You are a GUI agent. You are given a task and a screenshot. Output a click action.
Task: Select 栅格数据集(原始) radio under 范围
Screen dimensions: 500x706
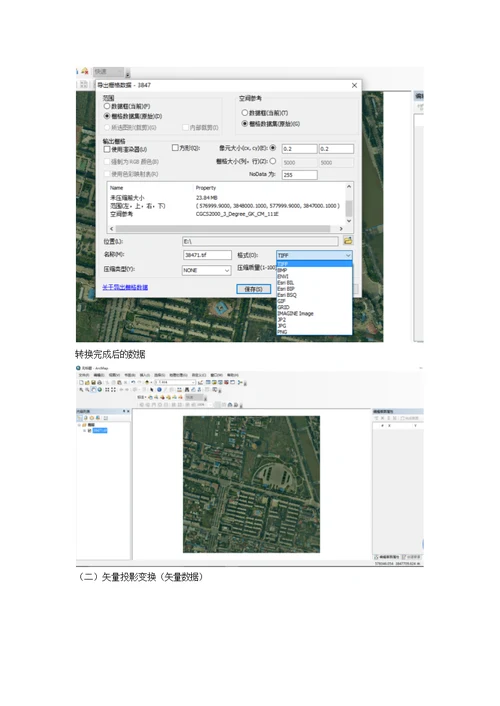click(107, 116)
